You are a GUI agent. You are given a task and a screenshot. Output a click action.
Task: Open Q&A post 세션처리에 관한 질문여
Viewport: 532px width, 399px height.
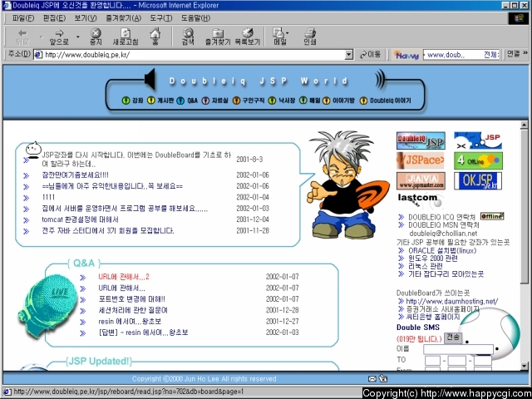click(x=133, y=310)
